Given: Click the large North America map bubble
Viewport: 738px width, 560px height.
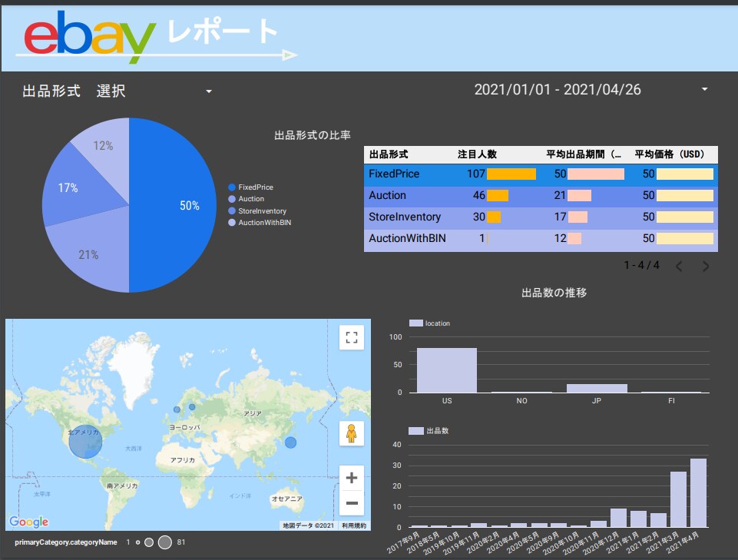Looking at the screenshot, I should click(85, 442).
